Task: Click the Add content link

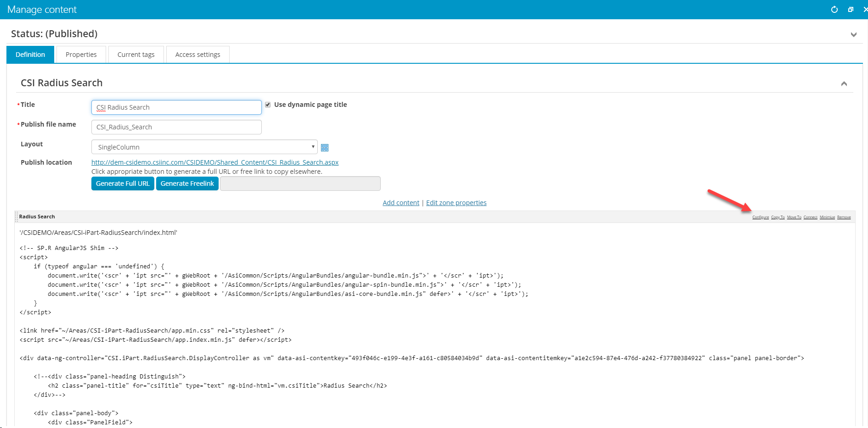Action: click(x=400, y=203)
